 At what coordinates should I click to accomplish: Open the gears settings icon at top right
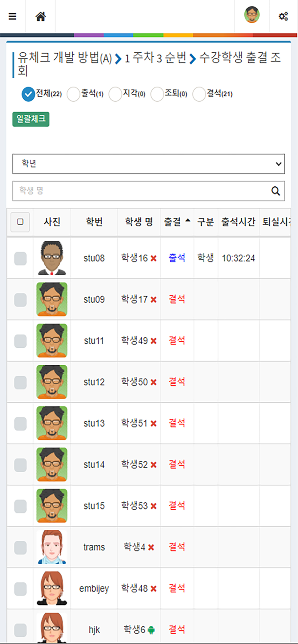pos(283,16)
